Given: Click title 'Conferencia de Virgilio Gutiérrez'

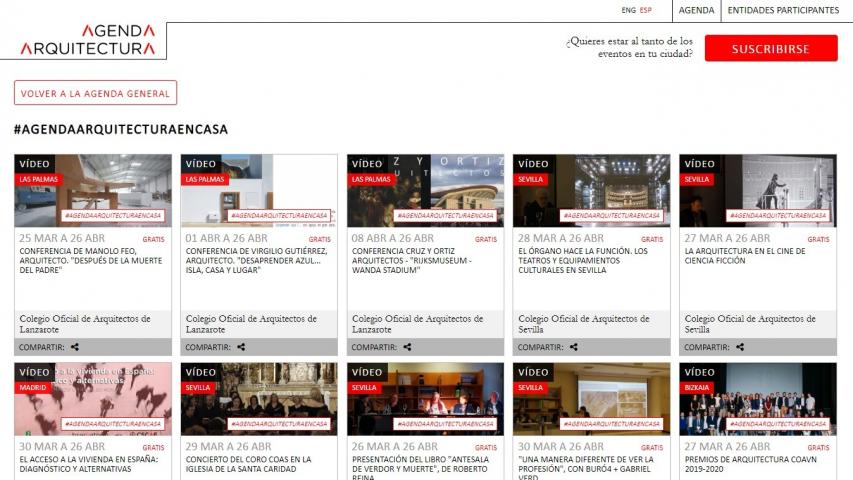Looking at the screenshot, I should click(256, 261).
